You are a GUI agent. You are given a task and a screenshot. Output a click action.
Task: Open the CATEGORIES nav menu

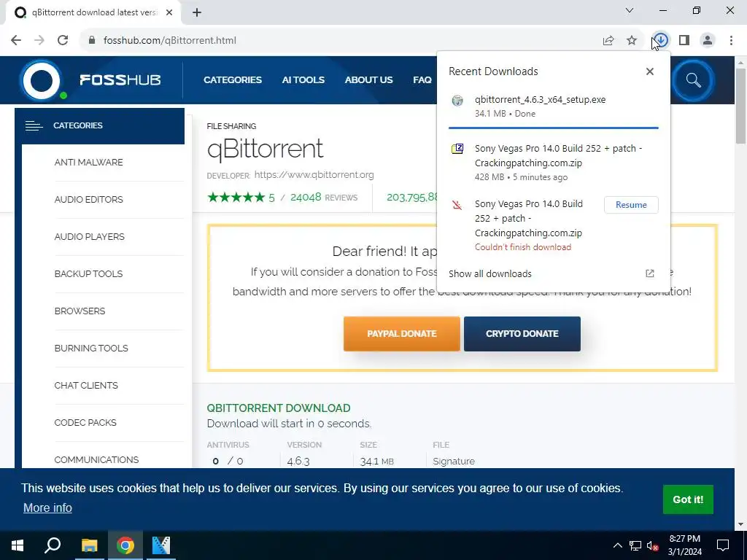pos(233,80)
